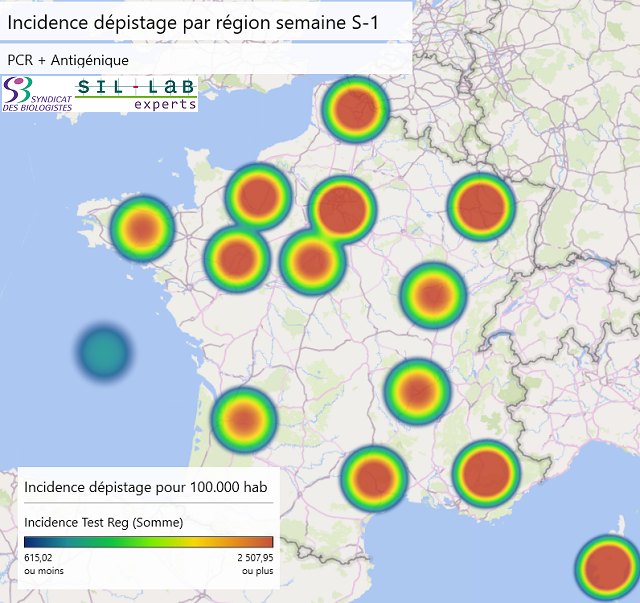
Task: Click the Provence-Alpes-Côte d'Azur heat bubble
Action: point(486,474)
